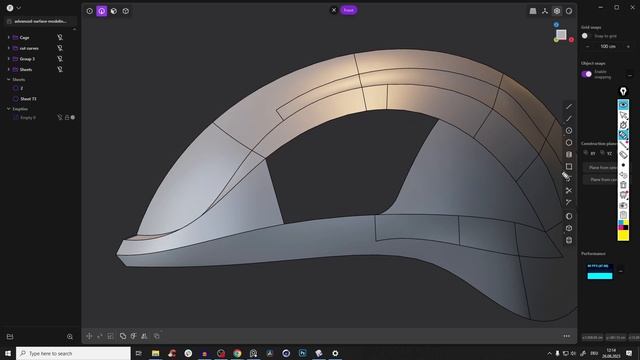The height and width of the screenshot is (360, 640).
Task: Open viewport render settings gear icon
Action: (x=557, y=11)
